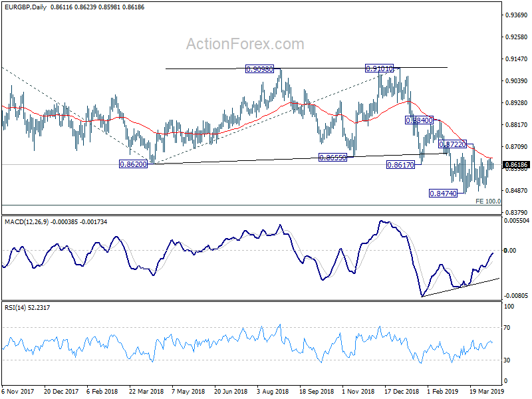
Task: Click the RSI 70 level axis label
Action: (507, 327)
